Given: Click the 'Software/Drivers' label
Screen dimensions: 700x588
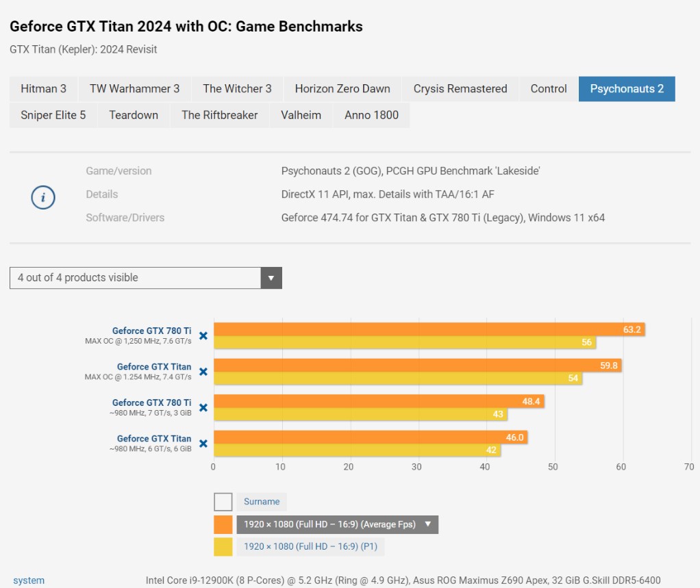Looking at the screenshot, I should 125,218.
